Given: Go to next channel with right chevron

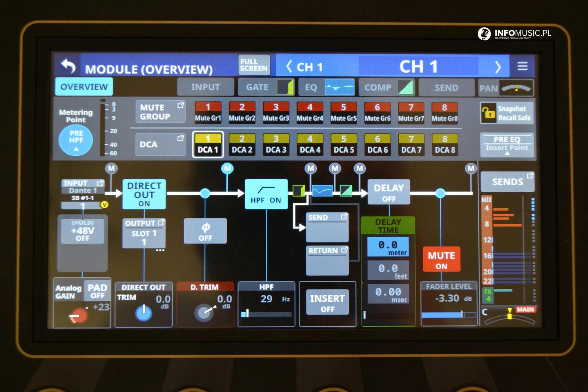Looking at the screenshot, I should point(498,67).
